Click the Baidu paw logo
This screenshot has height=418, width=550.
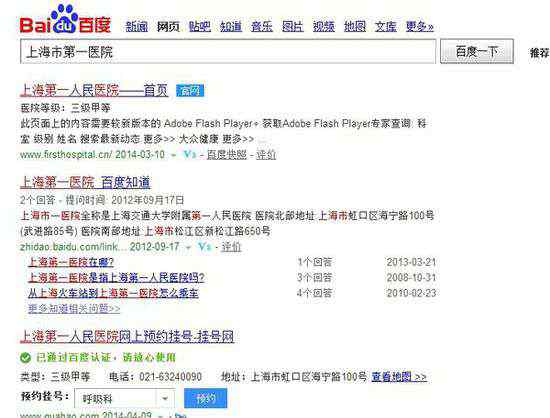(65, 19)
